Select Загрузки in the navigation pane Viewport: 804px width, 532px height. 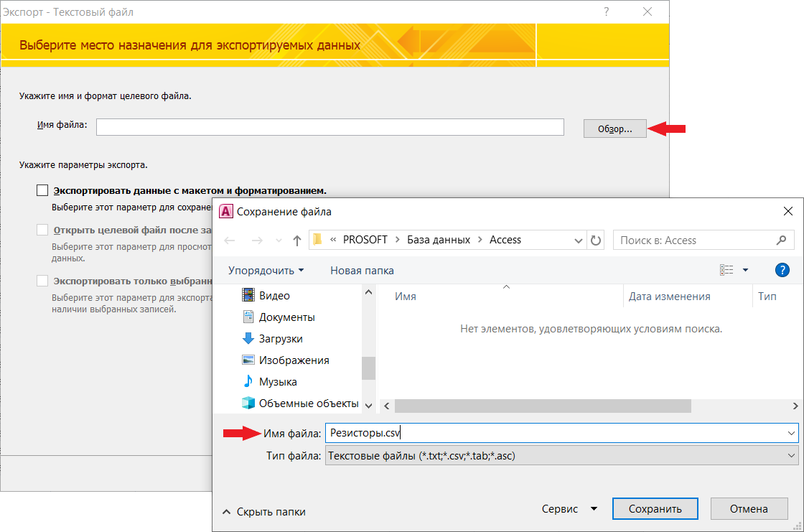280,338
